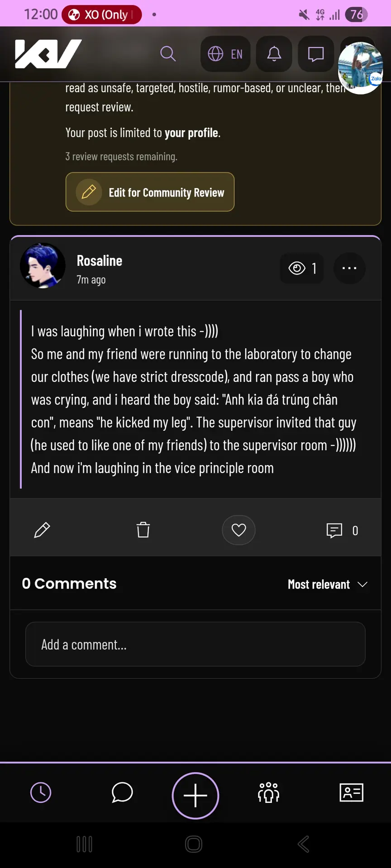Focus the Add a comment field
Screen dimensions: 391x868
[195, 644]
